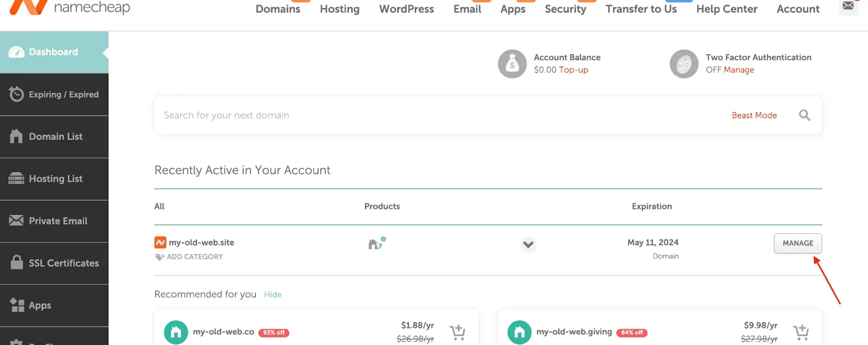Click the Products column header
Viewport: 868px width, 345px height.
pos(382,206)
